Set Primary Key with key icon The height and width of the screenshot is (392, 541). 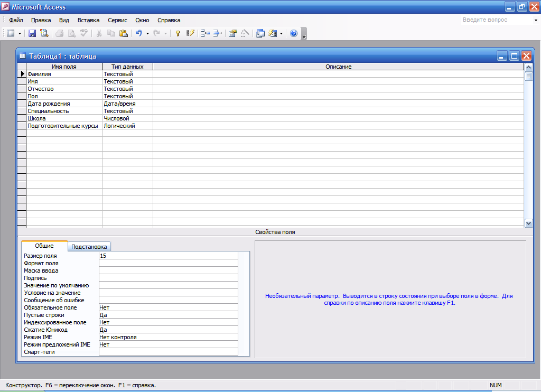click(x=178, y=33)
